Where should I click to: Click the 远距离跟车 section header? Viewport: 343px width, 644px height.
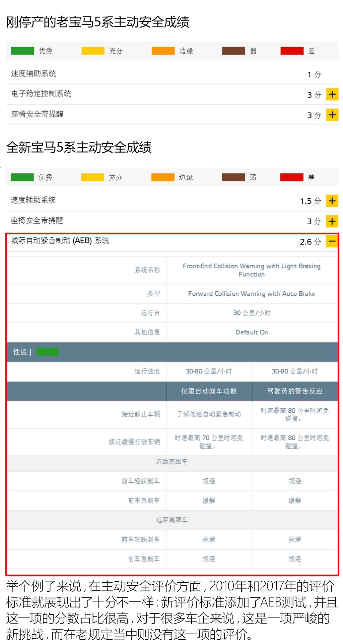(x=172, y=520)
